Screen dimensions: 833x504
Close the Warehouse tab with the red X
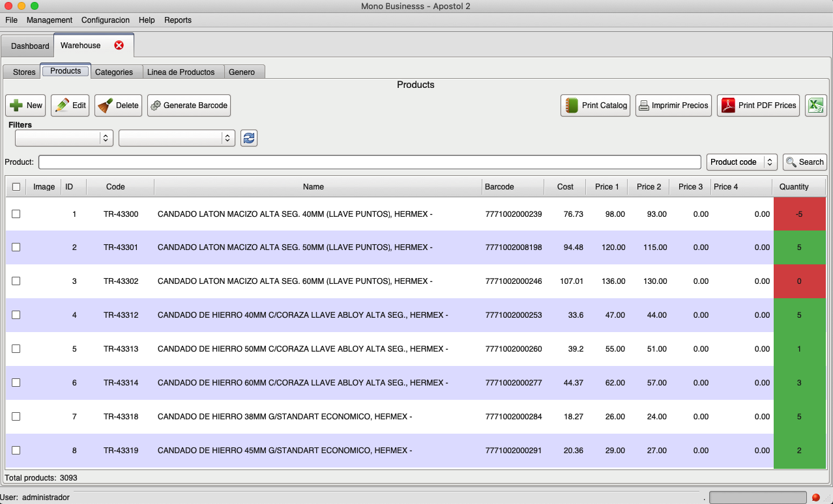(119, 46)
